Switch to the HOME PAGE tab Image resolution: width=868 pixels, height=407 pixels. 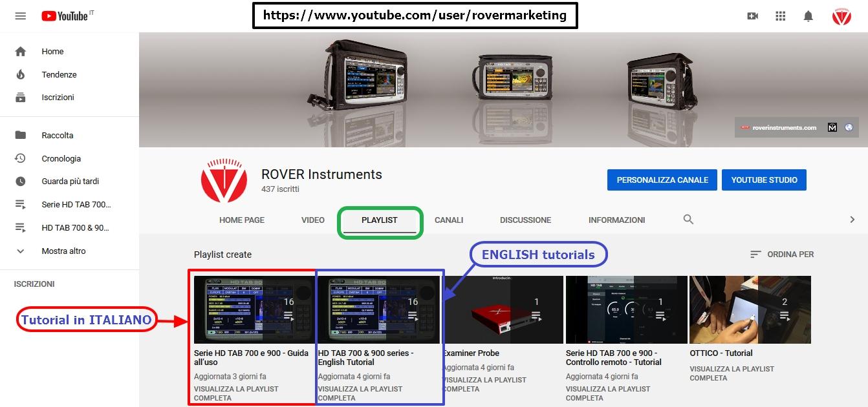(242, 220)
